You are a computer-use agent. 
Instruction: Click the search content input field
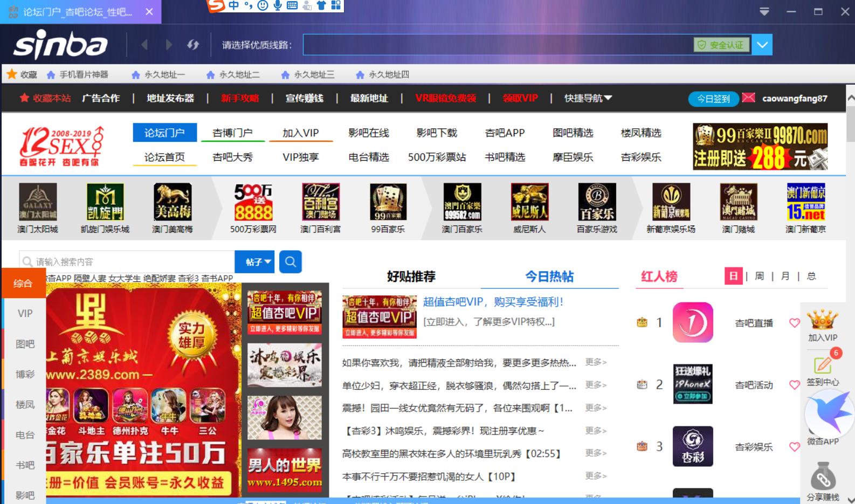click(x=127, y=261)
